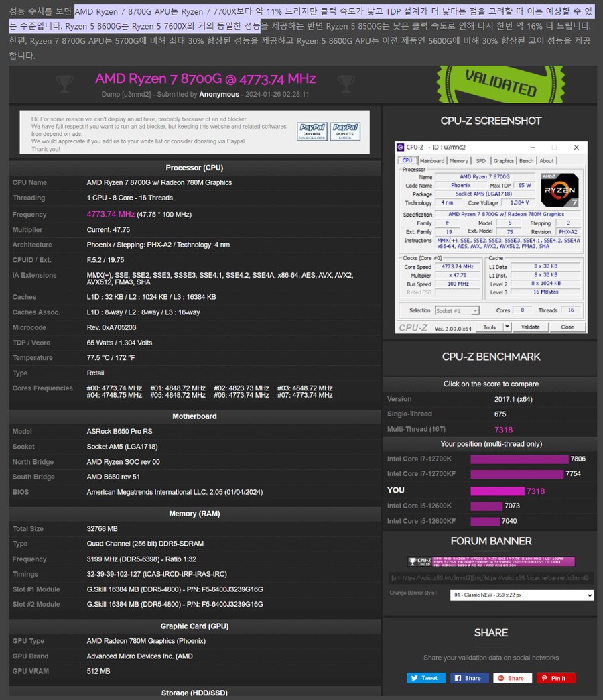
Task: Click the Close button in CPU-Z
Action: pyautogui.click(x=567, y=327)
